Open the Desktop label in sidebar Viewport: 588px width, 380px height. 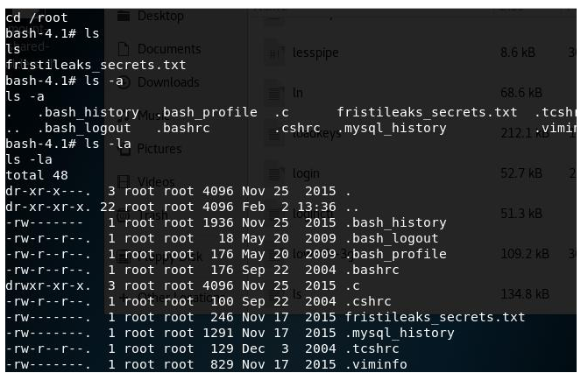pos(161,16)
